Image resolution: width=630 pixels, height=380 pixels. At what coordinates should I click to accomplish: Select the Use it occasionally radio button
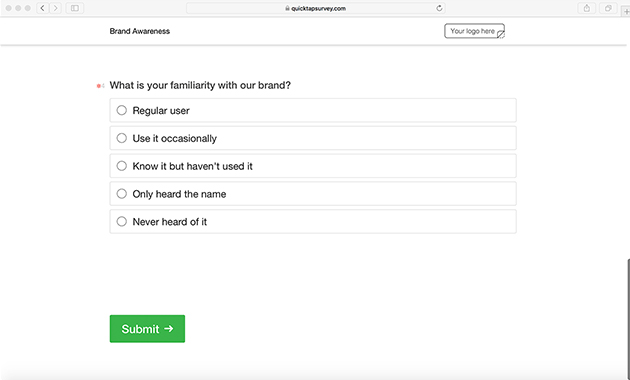[x=121, y=138]
